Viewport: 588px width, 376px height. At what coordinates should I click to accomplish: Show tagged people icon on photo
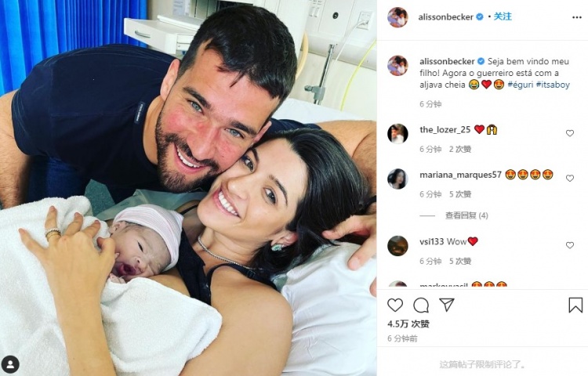[10, 364]
